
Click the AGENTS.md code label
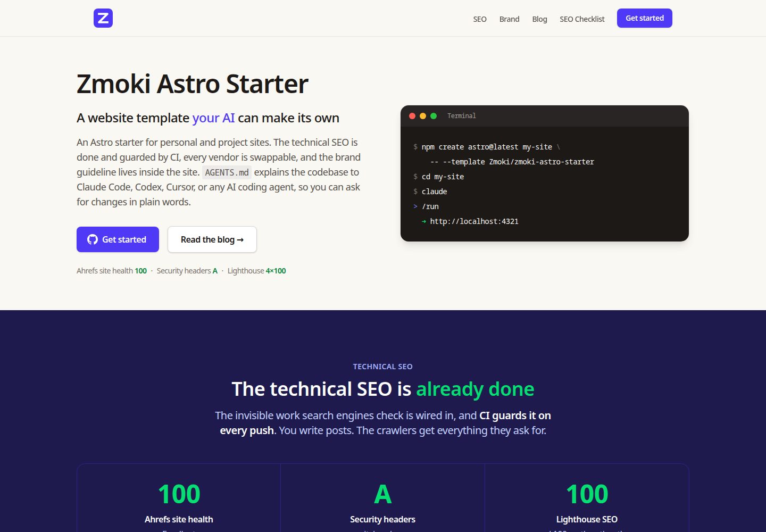click(x=227, y=172)
